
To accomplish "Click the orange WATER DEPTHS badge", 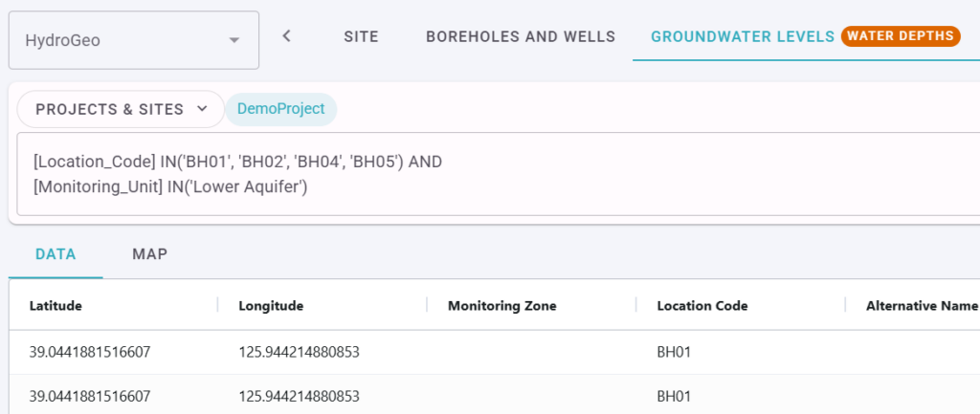I will pos(900,36).
